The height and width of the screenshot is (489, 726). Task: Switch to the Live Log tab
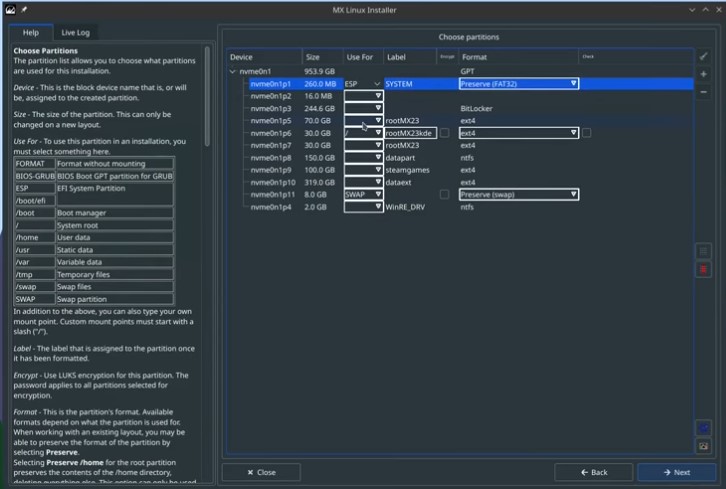point(75,32)
